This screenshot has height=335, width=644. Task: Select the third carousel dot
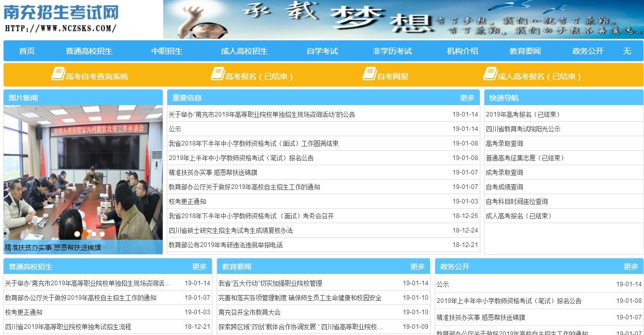click(x=94, y=234)
